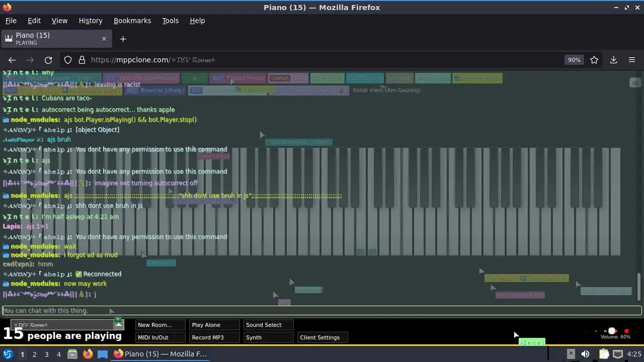The width and height of the screenshot is (644, 362).
Task: Expand the DEV Room room selector dropdown
Action: coord(118,324)
